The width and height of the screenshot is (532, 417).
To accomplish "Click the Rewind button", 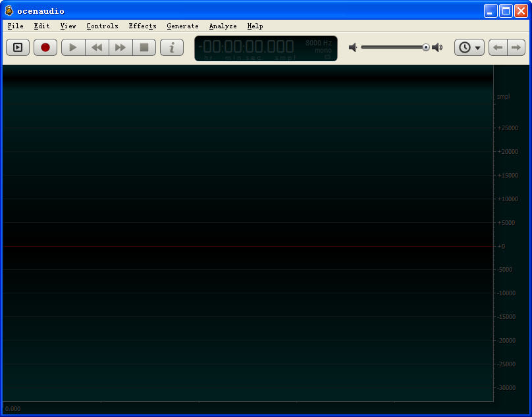I will click(97, 47).
